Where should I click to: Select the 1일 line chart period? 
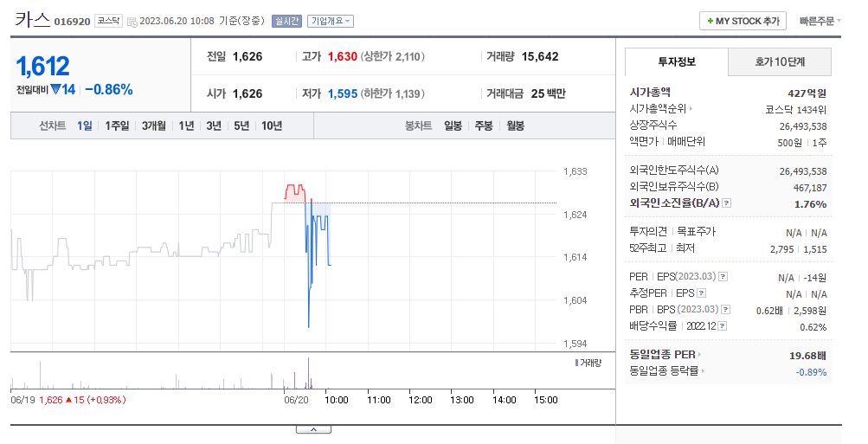coord(85,125)
